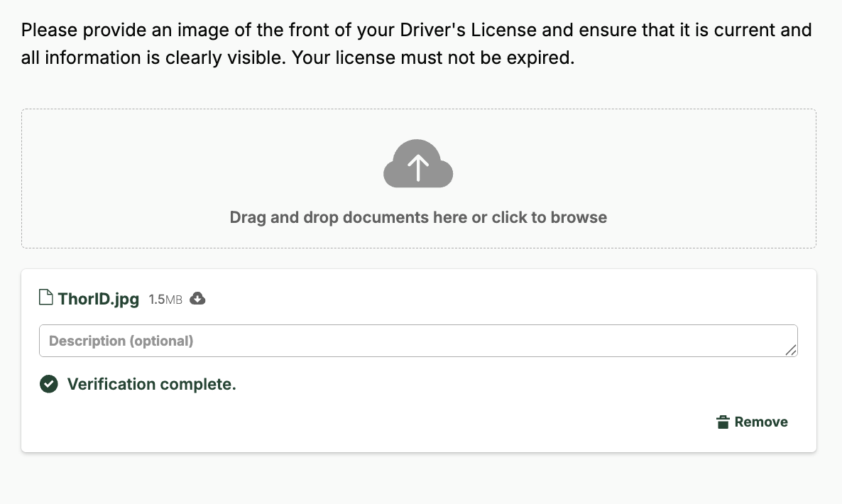Open the ThorID.jpg file name
The height and width of the screenshot is (504, 842).
(x=99, y=299)
